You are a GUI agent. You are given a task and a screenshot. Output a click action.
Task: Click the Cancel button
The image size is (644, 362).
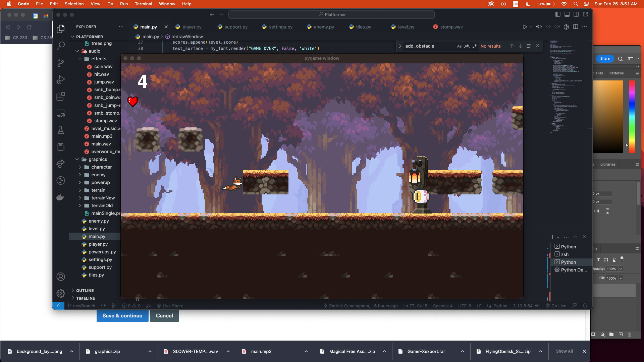tap(164, 316)
